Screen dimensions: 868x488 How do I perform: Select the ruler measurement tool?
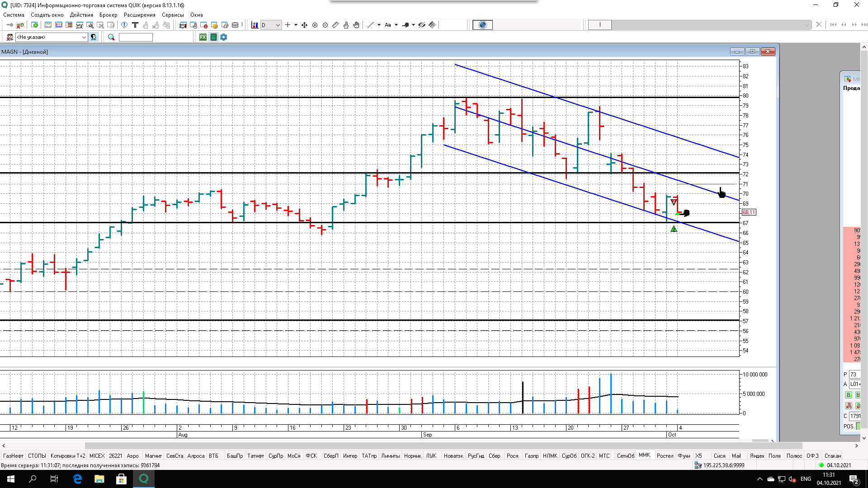coord(335,25)
